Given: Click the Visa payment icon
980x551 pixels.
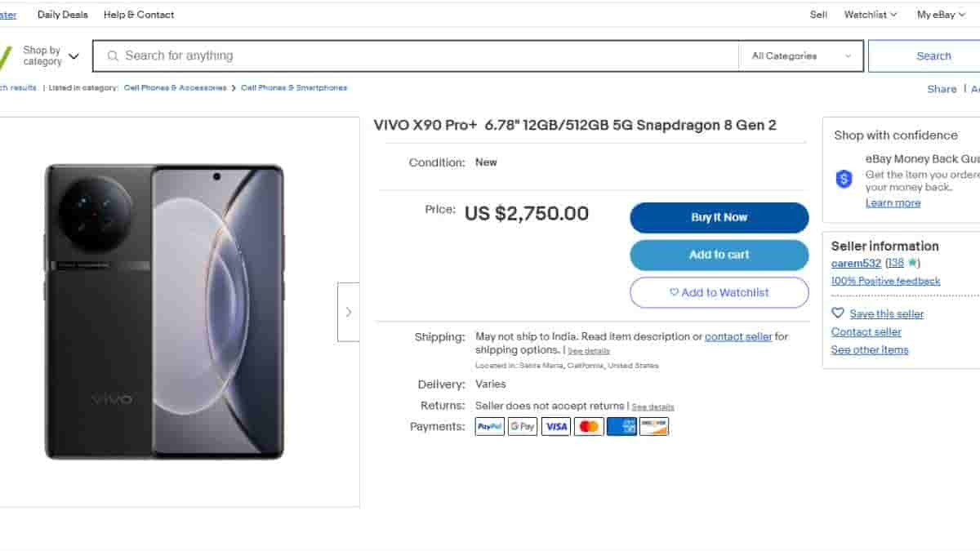Looking at the screenshot, I should click(555, 426).
